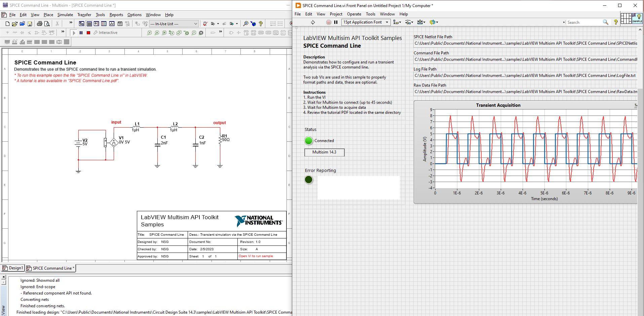Click the Find Examples magnifier icon in Multisim
Screen dimensions: 644x316
point(246,24)
